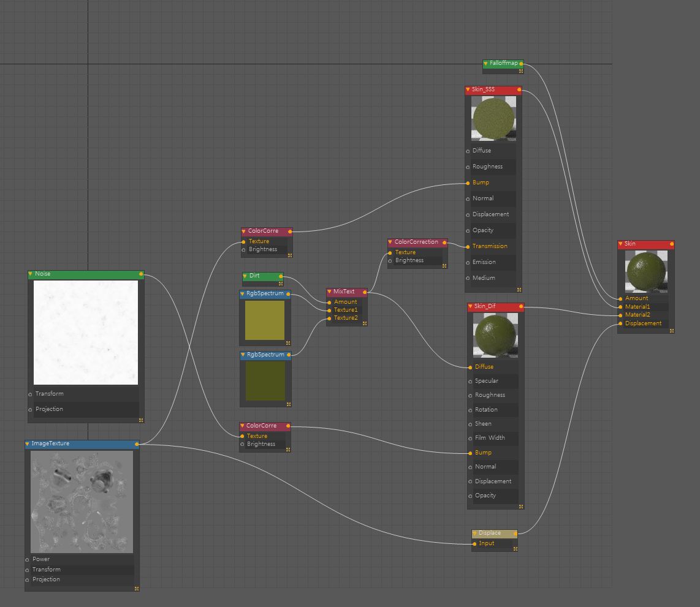Image resolution: width=700 pixels, height=607 pixels.
Task: Click the Noise node resize corner handle
Action: pos(141,420)
